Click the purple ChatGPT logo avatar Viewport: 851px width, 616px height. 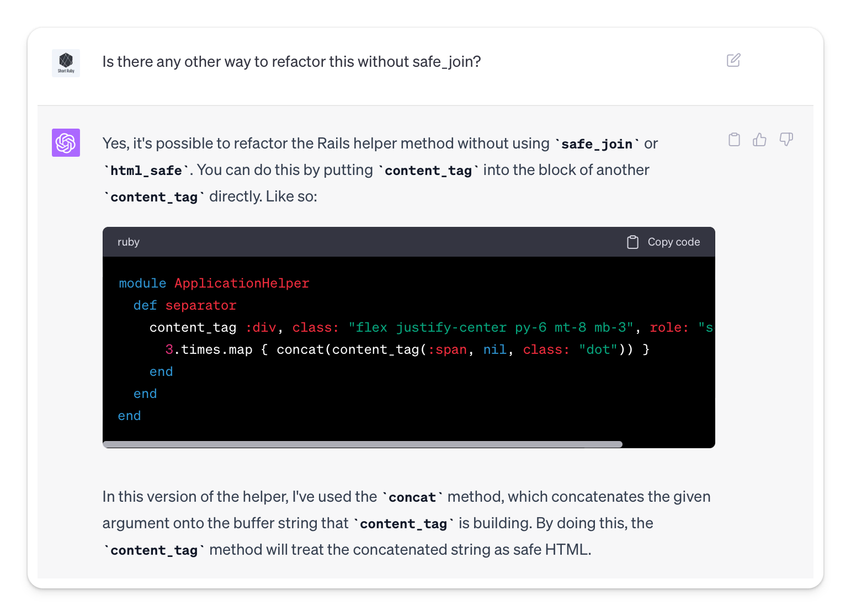[x=66, y=142]
